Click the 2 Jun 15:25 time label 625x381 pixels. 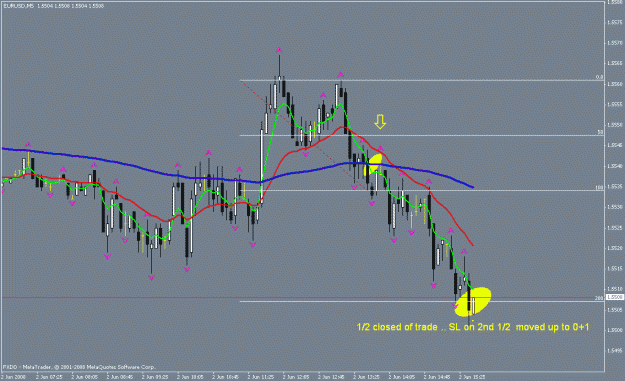pos(472,377)
